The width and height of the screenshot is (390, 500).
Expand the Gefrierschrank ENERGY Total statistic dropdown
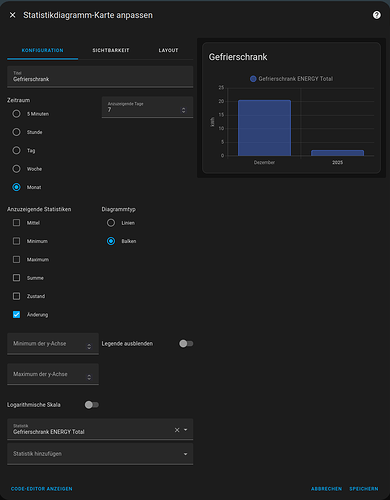pyautogui.click(x=186, y=430)
